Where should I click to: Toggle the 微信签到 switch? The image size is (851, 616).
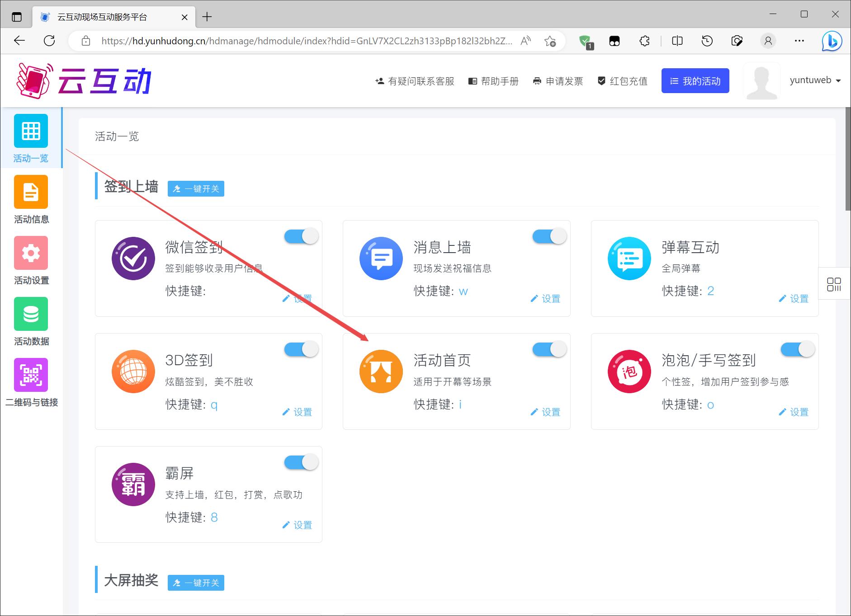coord(301,236)
